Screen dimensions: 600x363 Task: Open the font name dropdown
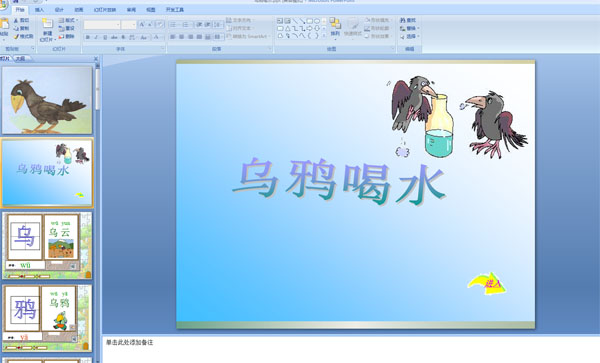[118, 25]
